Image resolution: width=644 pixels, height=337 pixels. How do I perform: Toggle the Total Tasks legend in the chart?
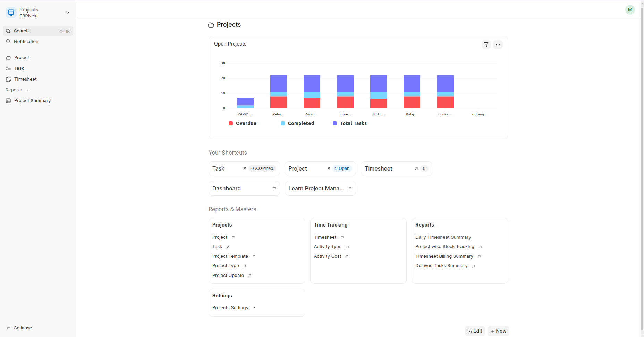click(350, 123)
